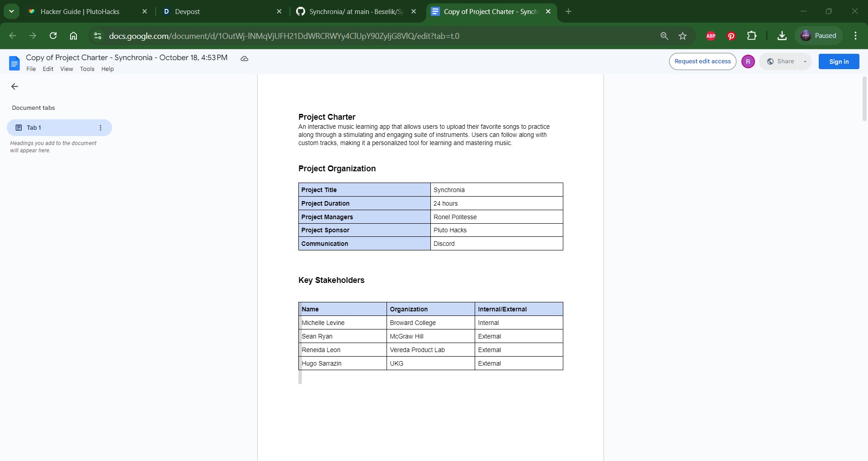
Task: Select Tab 1 in document tabs
Action: (59, 128)
